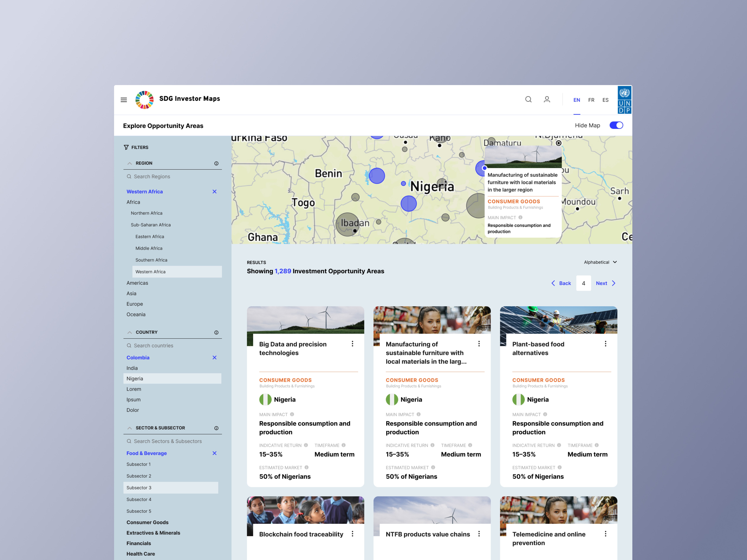
Task: Click info icon next to COUNTRY filter
Action: coord(216,332)
